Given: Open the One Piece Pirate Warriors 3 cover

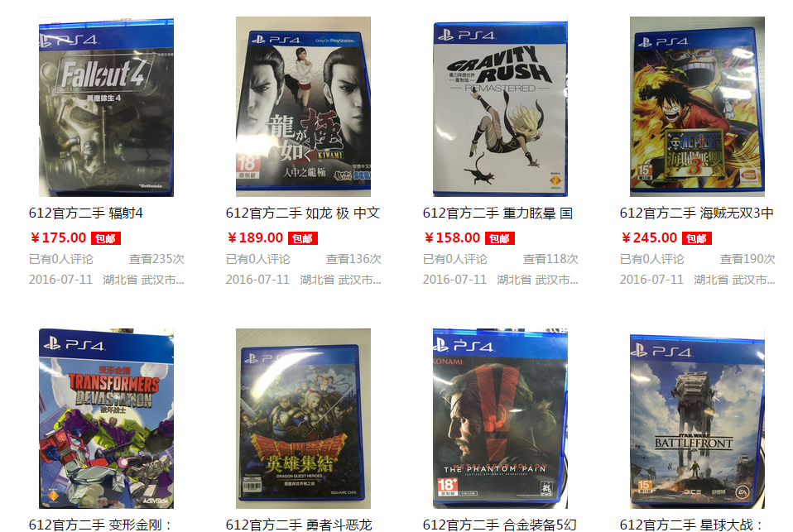Looking at the screenshot, I should pyautogui.click(x=697, y=107).
